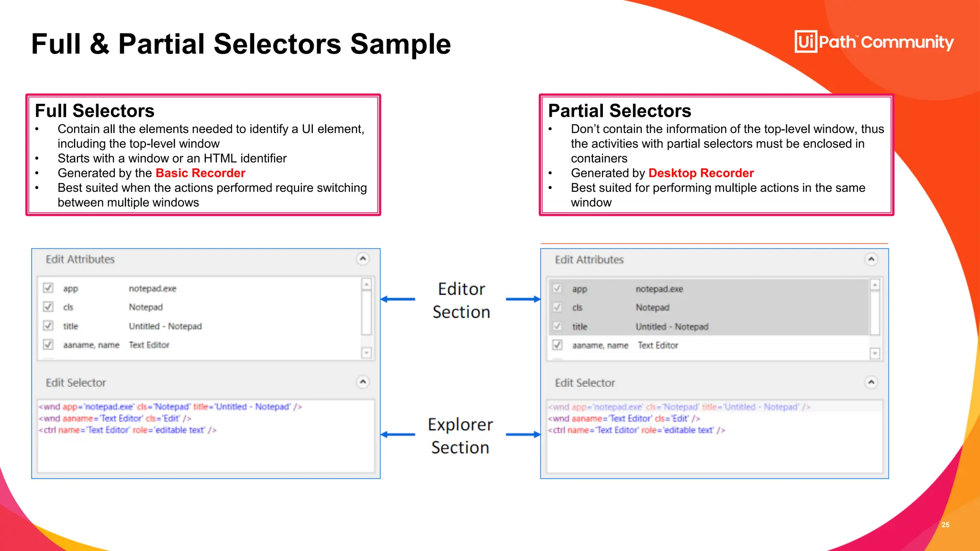Screen dimensions: 980x551
Task: Click notepad.exe value in left attributes
Action: pos(152,288)
